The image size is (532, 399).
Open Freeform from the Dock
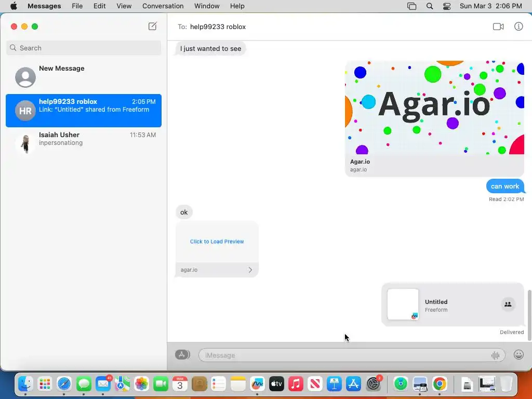(x=257, y=384)
